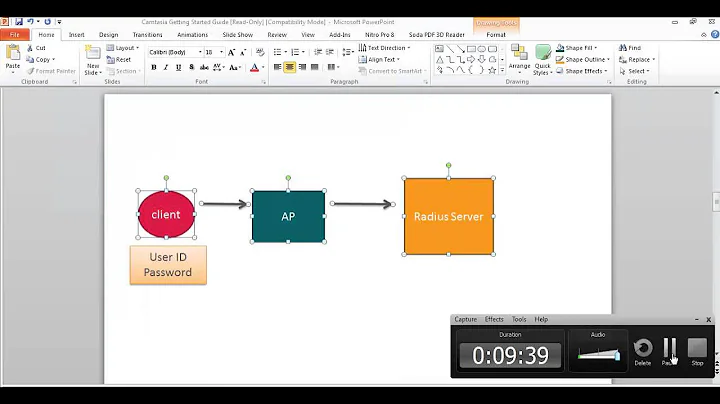The height and width of the screenshot is (404, 720).
Task: Stop the Camtasia recording
Action: (x=698, y=352)
